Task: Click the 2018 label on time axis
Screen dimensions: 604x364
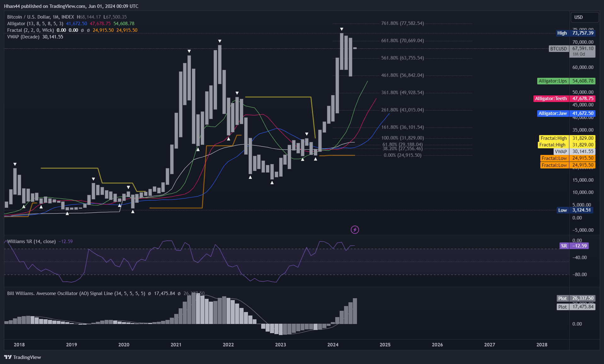Action: tap(19, 345)
